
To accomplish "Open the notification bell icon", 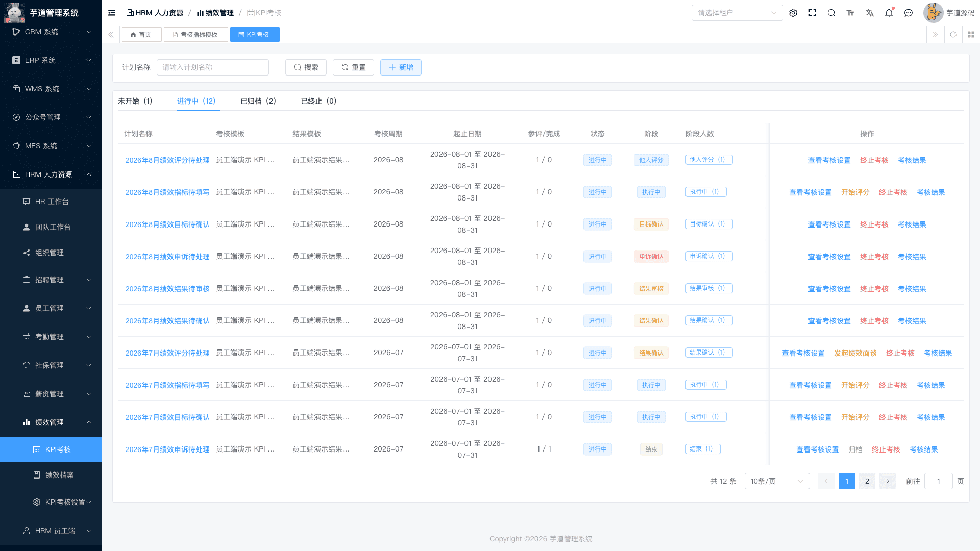I will [889, 13].
